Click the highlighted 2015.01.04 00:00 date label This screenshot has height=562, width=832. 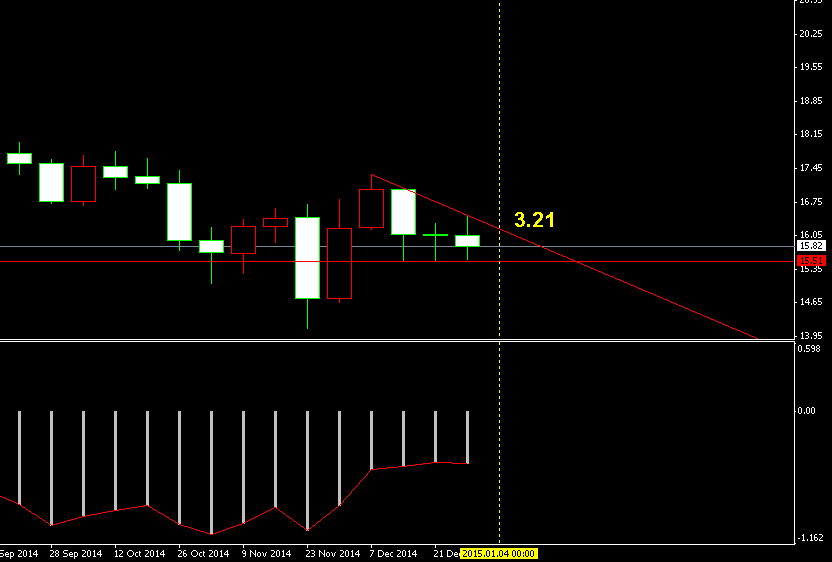pos(499,553)
